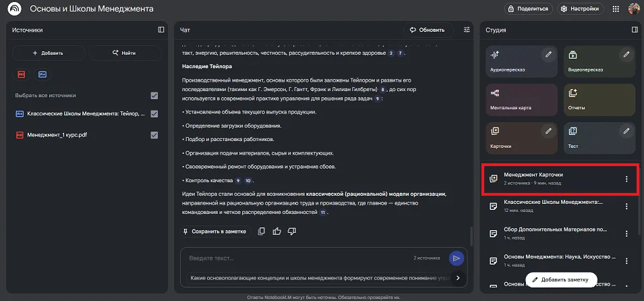
Task: Click thumbs up on response
Action: tap(276, 231)
